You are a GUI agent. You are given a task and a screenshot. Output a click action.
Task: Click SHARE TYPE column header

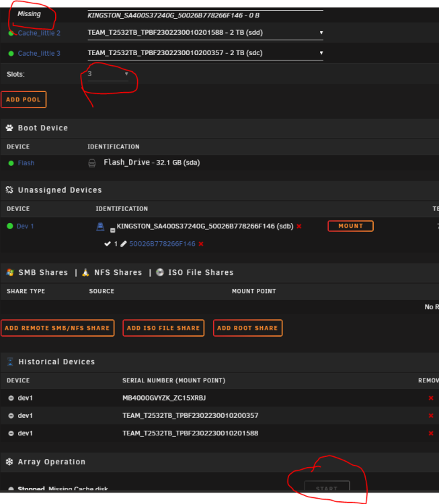pyautogui.click(x=26, y=291)
